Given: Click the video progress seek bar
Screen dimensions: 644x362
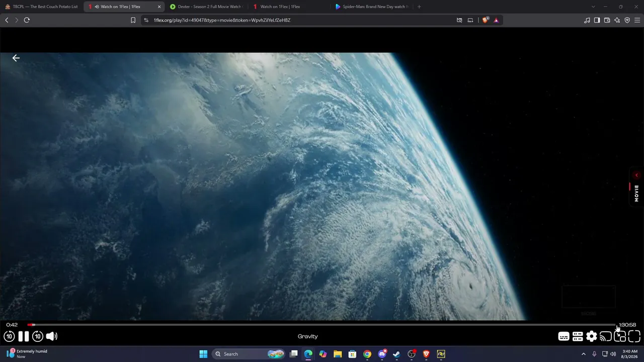Looking at the screenshot, I should click(322, 325).
